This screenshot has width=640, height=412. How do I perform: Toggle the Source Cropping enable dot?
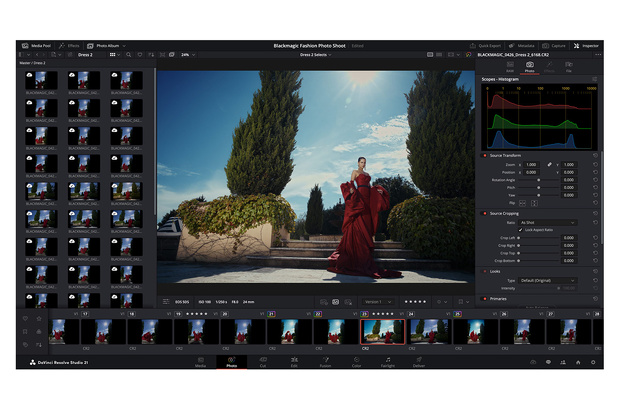(485, 214)
